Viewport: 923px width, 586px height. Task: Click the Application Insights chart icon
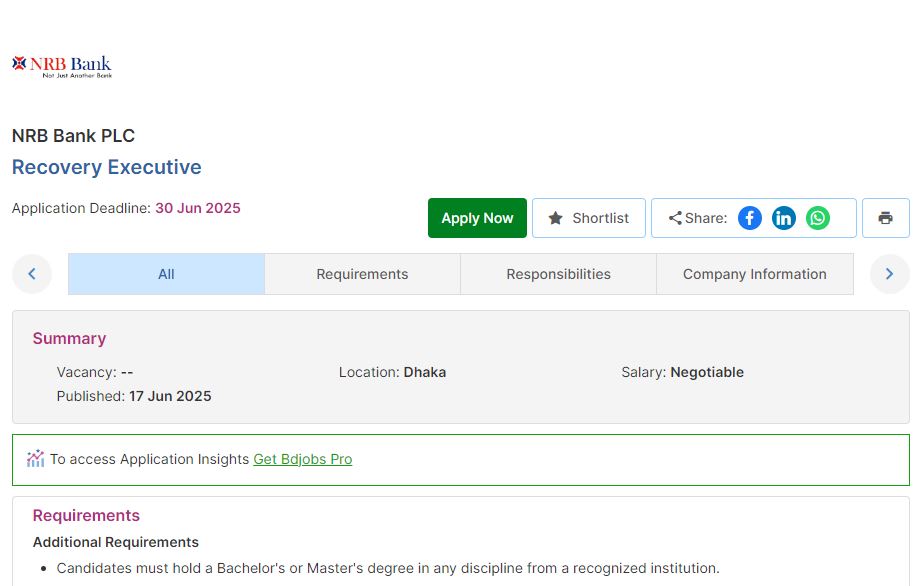[x=36, y=459]
